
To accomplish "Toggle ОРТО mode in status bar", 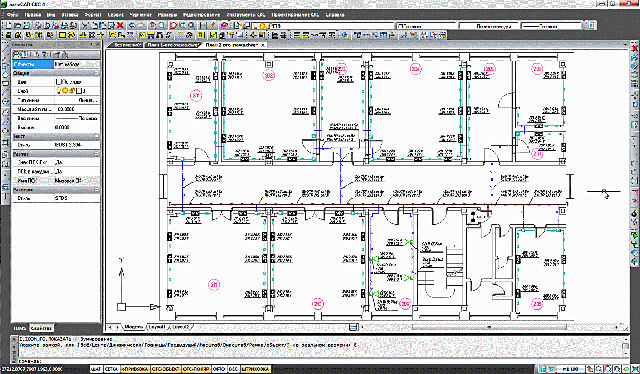I will click(x=219, y=369).
